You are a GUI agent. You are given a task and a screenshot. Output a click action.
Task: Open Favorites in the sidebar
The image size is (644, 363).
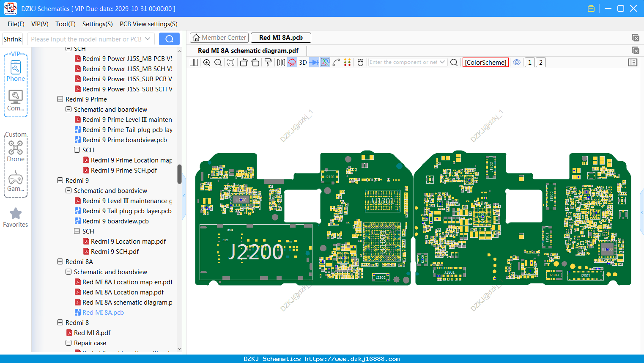16,217
